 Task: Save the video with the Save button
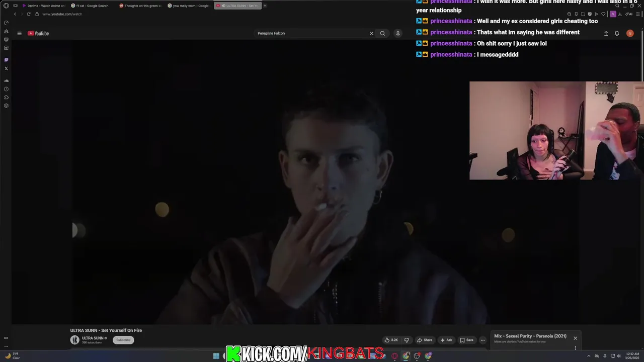[x=467, y=340]
